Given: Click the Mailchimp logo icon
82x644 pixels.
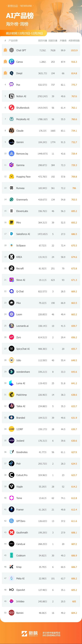Looking at the screenshot, I should 11,395.
